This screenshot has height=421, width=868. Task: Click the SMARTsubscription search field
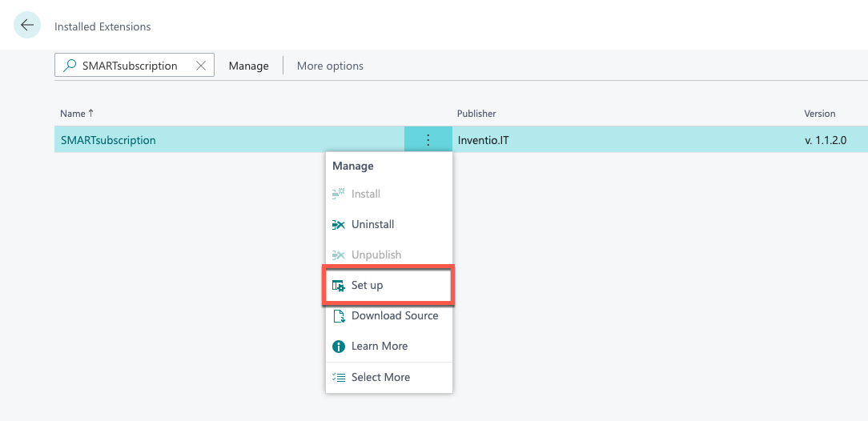[x=130, y=66]
